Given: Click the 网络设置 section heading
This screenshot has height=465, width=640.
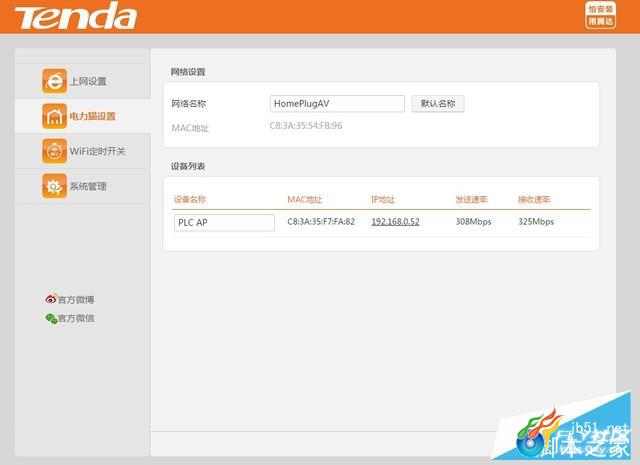Looking at the screenshot, I should pyautogui.click(x=188, y=72).
